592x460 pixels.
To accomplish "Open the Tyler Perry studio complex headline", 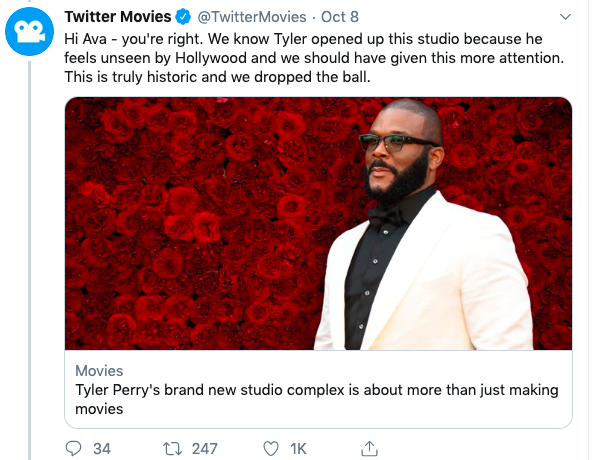I will coord(317,399).
